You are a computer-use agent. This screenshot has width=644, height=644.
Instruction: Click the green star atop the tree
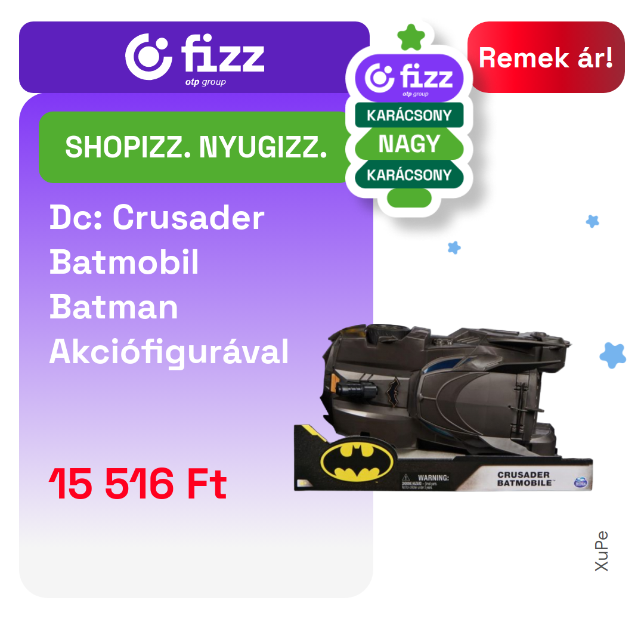411,37
